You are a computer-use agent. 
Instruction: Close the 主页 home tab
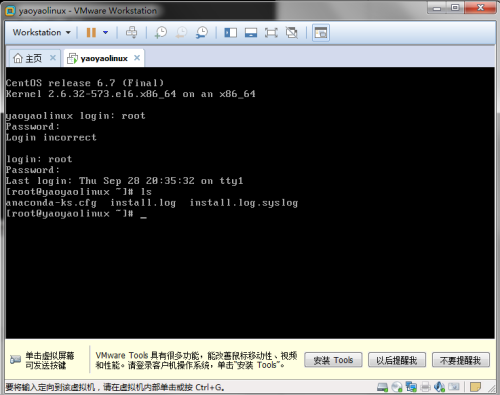point(53,58)
